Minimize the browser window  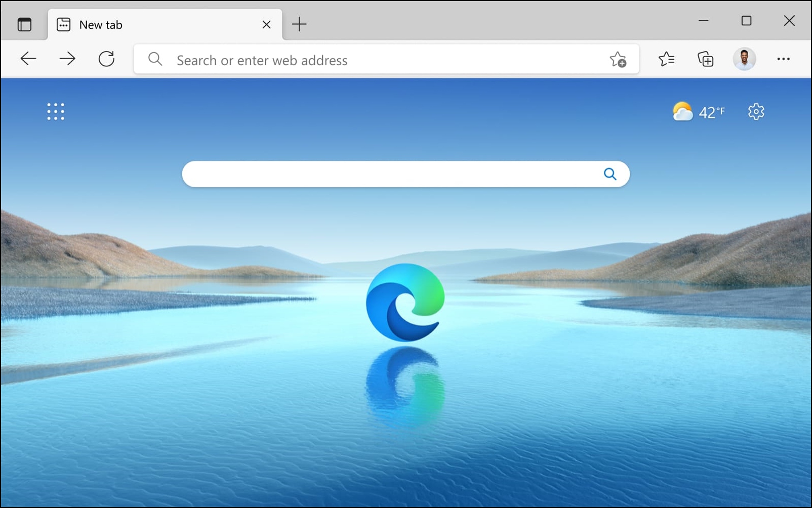point(703,21)
